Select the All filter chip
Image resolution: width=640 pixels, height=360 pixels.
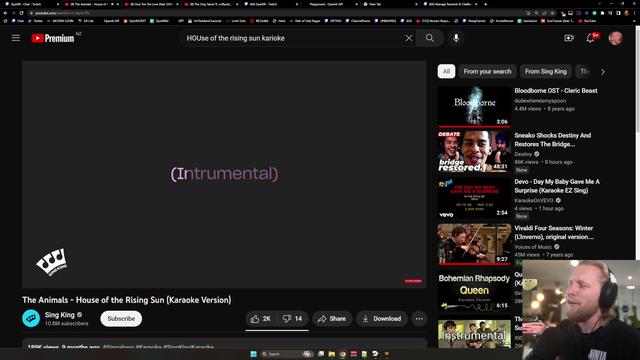pos(446,71)
